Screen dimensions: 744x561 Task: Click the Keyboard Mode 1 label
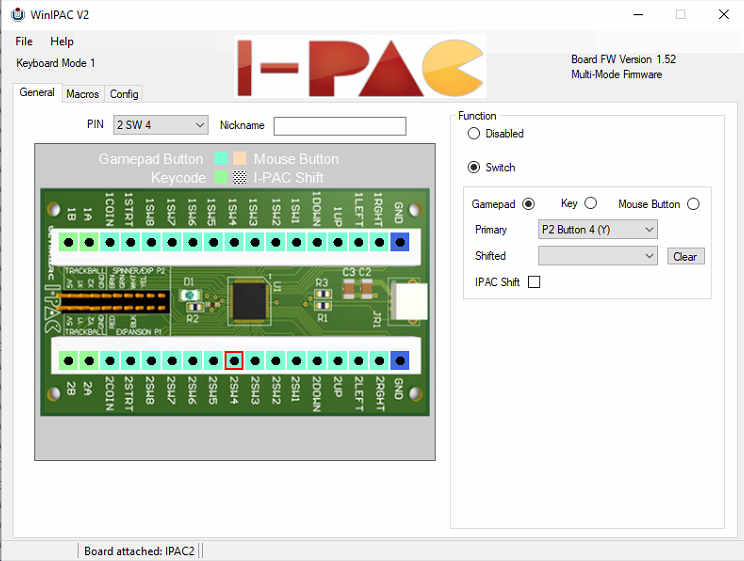(x=56, y=63)
